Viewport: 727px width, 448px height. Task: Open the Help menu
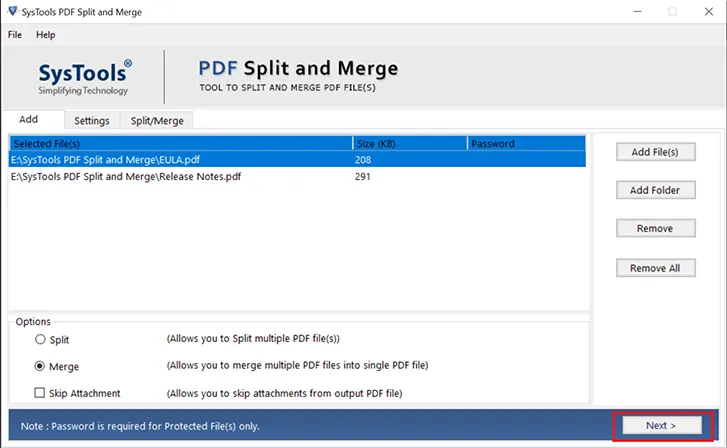[x=45, y=35]
